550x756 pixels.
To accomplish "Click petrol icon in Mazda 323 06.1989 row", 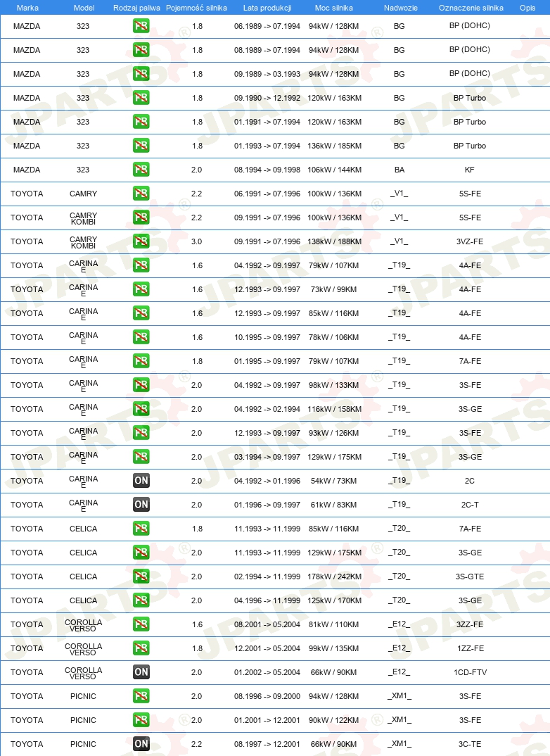I will coord(141,26).
